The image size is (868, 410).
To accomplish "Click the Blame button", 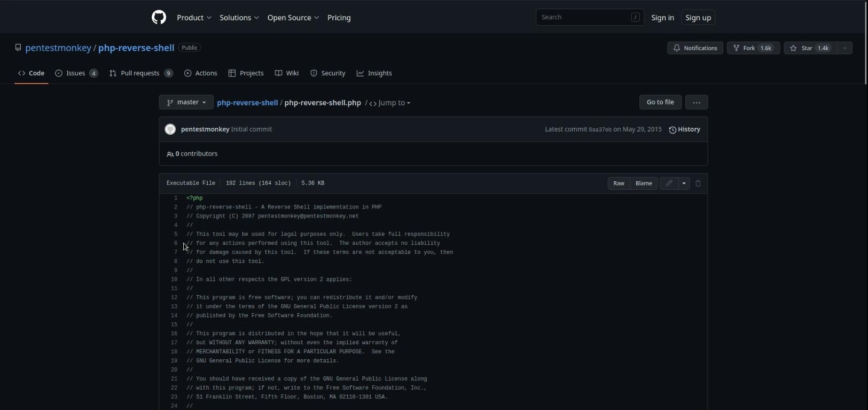I will 644,183.
